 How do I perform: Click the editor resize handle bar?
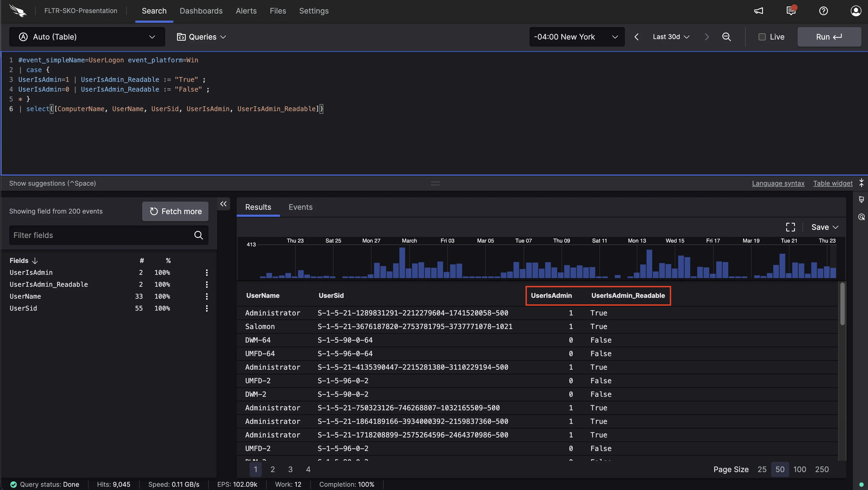coord(435,183)
